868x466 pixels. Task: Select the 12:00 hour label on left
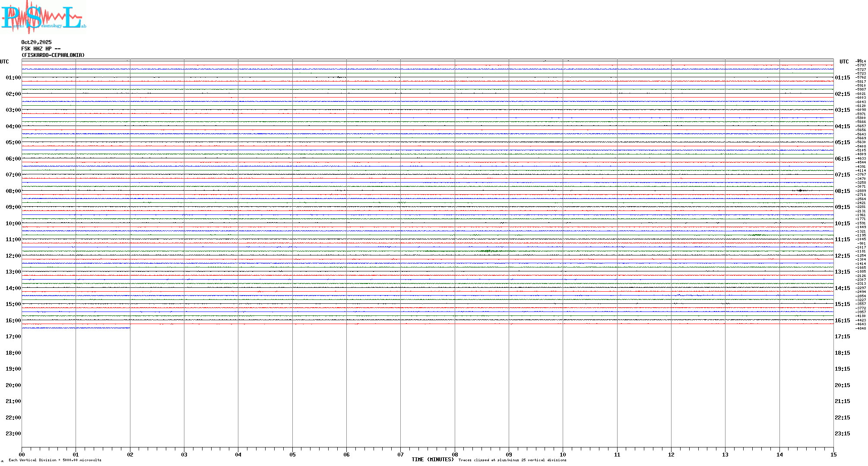[x=13, y=256]
